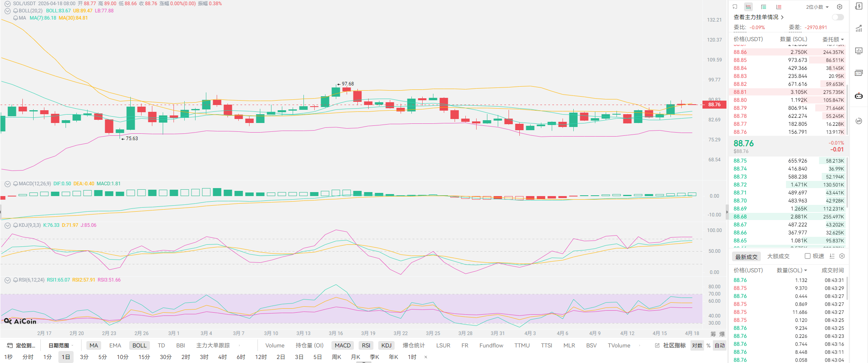Screen dimensions: 868x363
Task: Select the 4时 timeframe tab
Action: [222, 357]
